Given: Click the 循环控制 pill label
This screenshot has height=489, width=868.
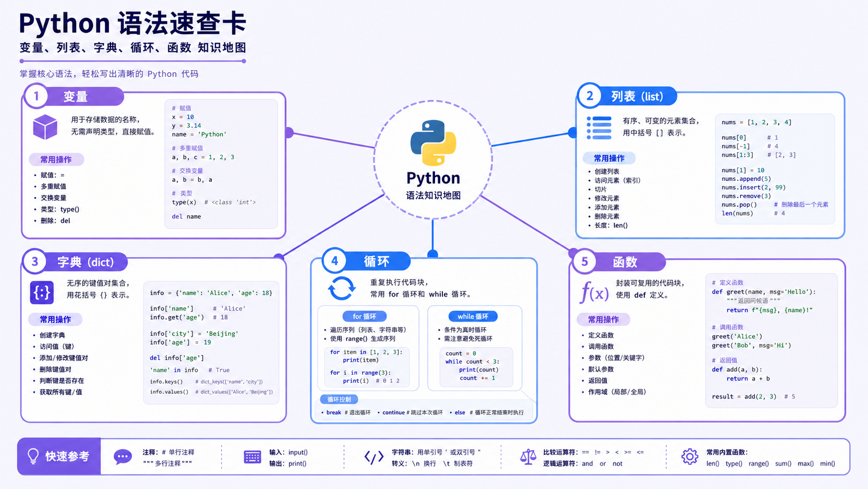Looking at the screenshot, I should point(339,399).
